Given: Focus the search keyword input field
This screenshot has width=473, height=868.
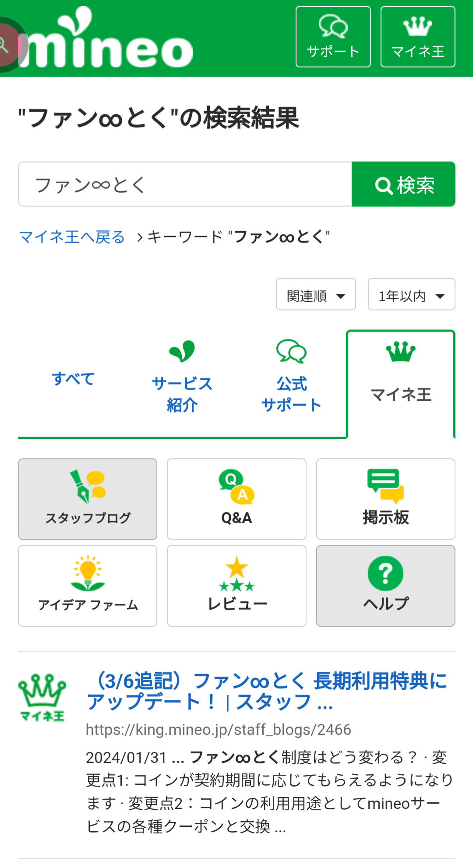Looking at the screenshot, I should click(x=185, y=184).
